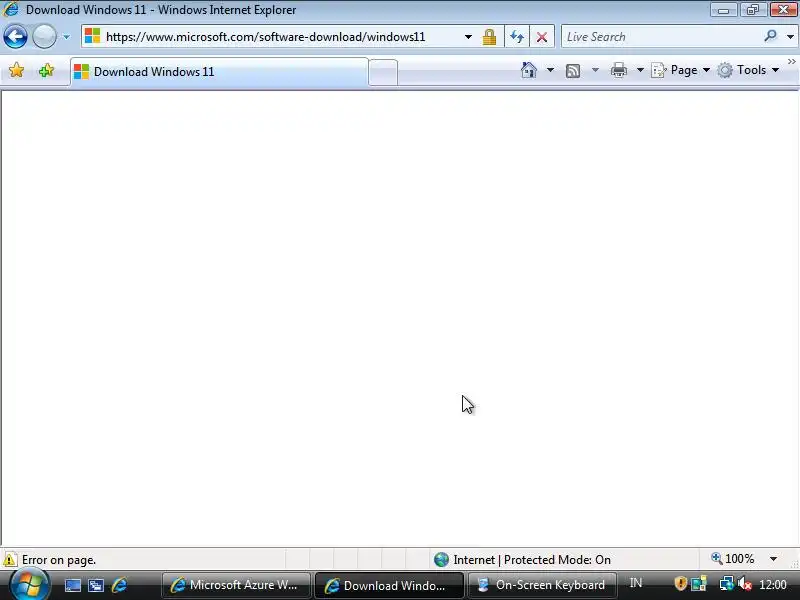Click the green tray icon beside the security shield
Image resolution: width=800 pixels, height=600 pixels.
[x=699, y=583]
